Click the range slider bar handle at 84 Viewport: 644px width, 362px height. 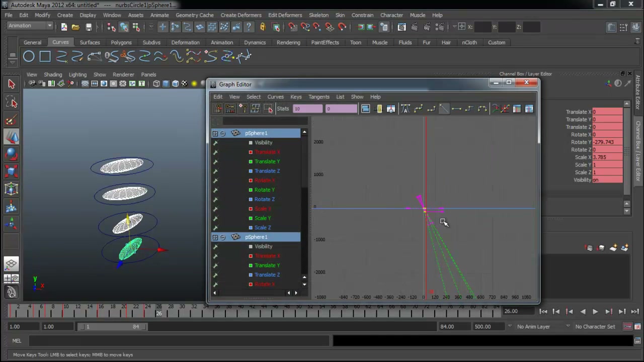point(144,327)
